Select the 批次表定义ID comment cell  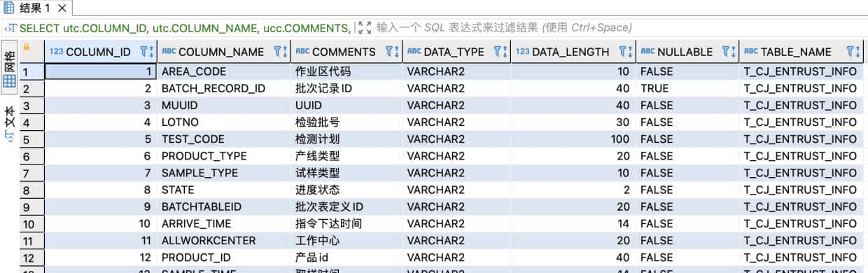tap(346, 206)
